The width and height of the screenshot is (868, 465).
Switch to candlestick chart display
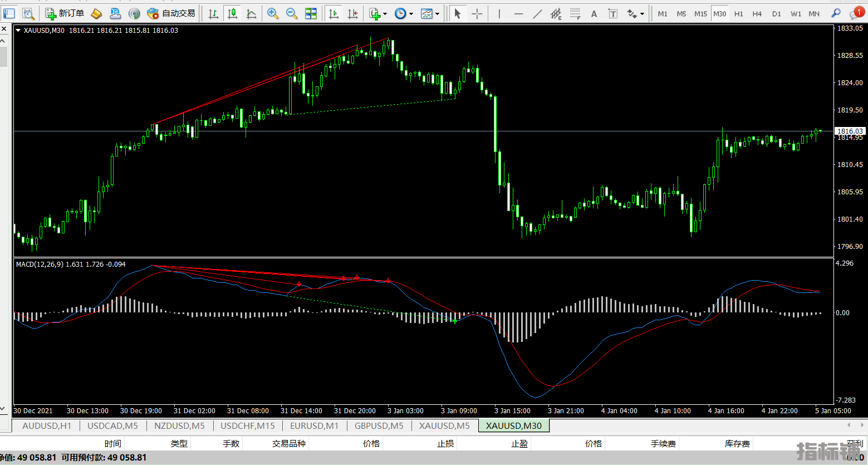232,13
